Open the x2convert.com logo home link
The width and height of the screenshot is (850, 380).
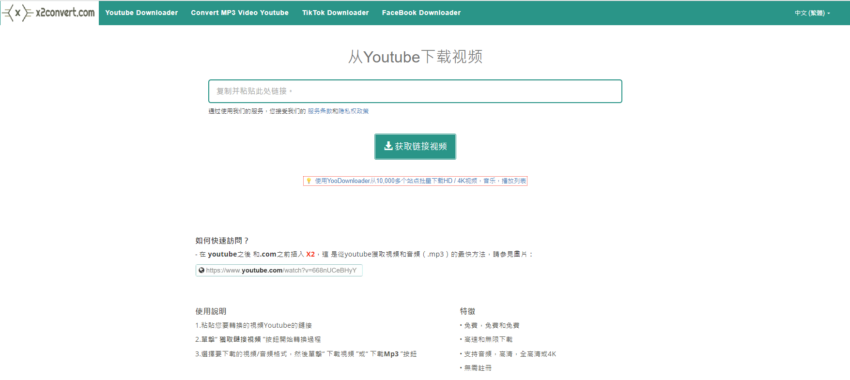click(x=49, y=13)
